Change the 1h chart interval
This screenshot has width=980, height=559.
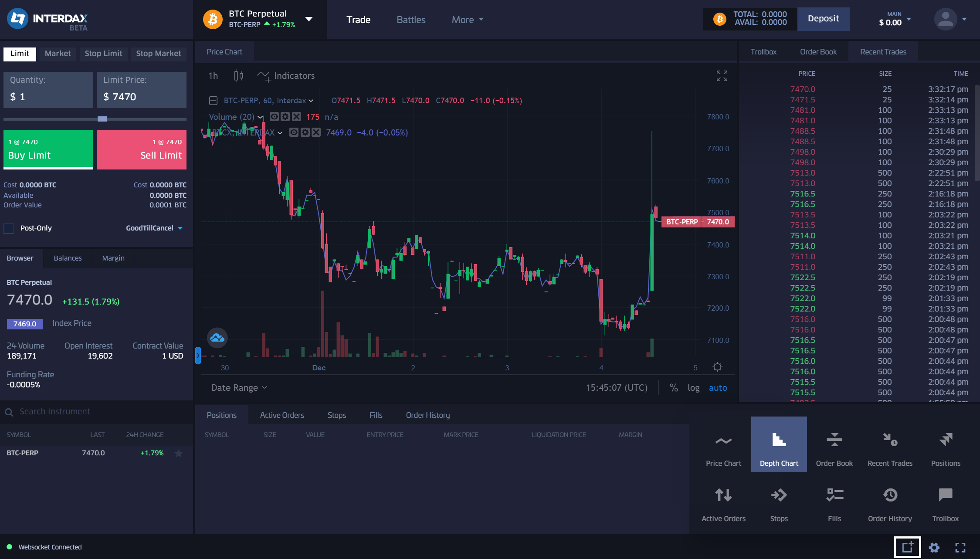(x=213, y=76)
